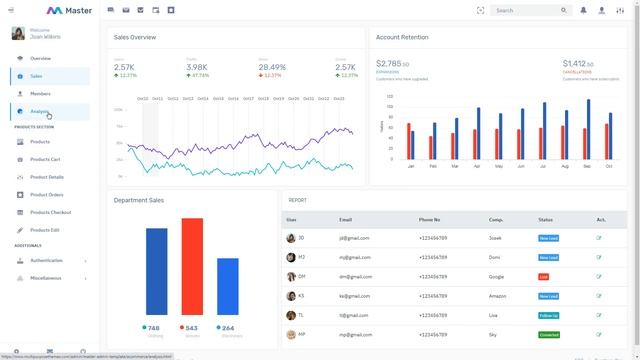This screenshot has height=360, width=640.
Task: Click the green Connected badge in the MP row
Action: (x=549, y=335)
